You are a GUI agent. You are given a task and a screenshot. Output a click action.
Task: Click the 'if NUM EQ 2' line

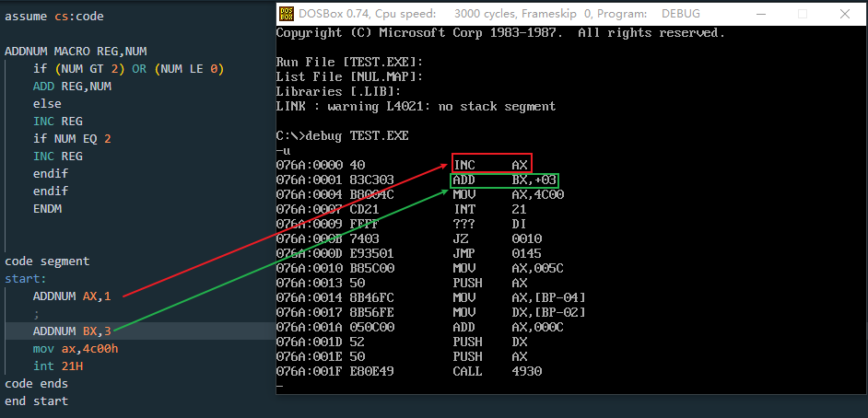(x=72, y=139)
